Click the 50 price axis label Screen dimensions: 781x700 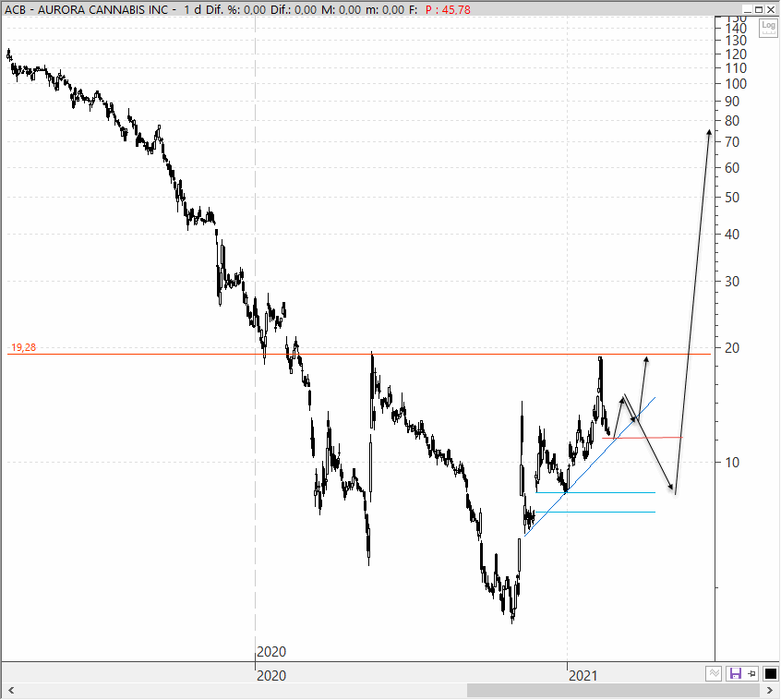pyautogui.click(x=732, y=198)
